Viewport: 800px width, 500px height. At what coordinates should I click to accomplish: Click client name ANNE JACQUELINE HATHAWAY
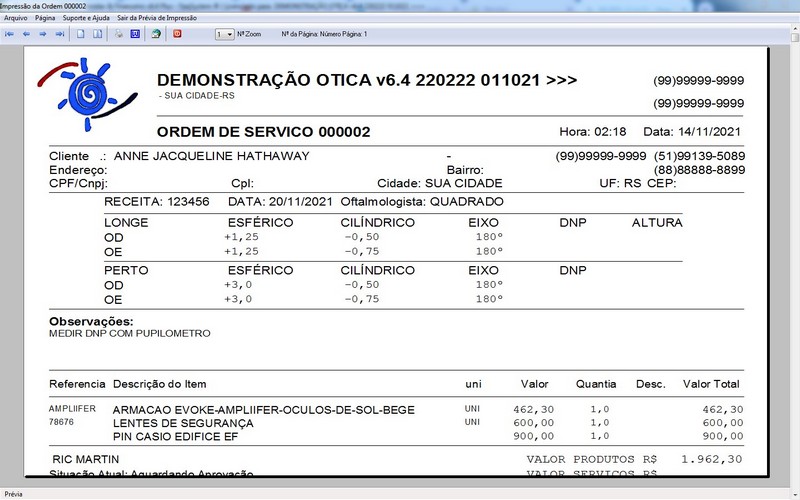point(211,156)
